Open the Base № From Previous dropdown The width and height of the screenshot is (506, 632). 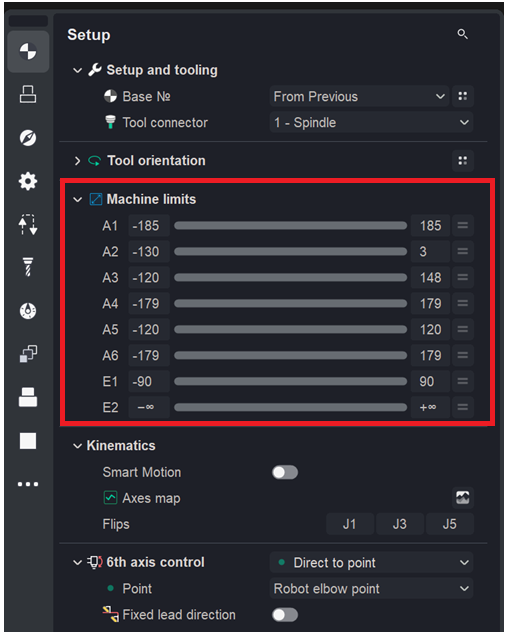(x=359, y=96)
